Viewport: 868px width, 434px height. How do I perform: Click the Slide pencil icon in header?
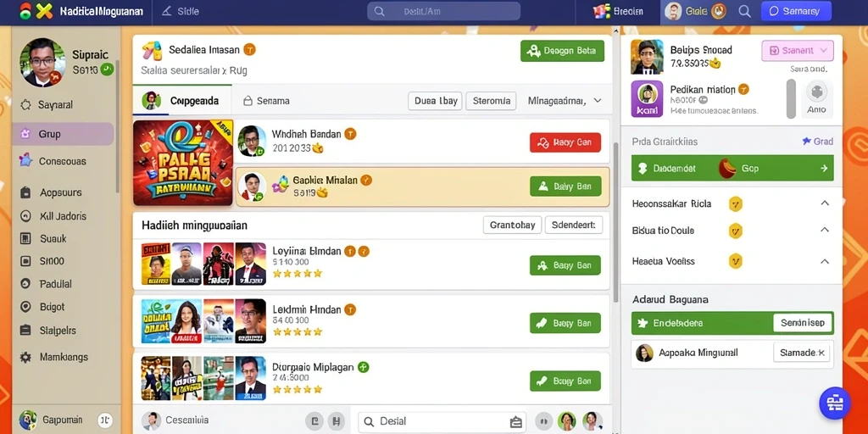(x=166, y=11)
